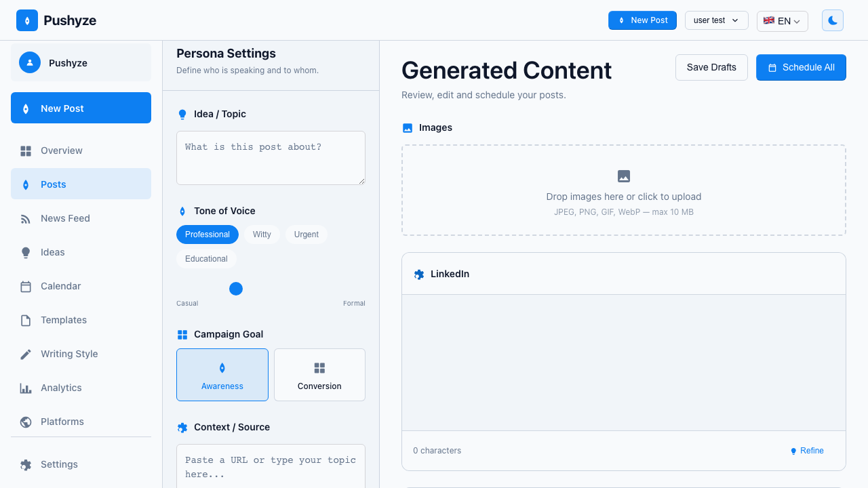
Task: Click the Platforms globe icon
Action: [x=26, y=422]
